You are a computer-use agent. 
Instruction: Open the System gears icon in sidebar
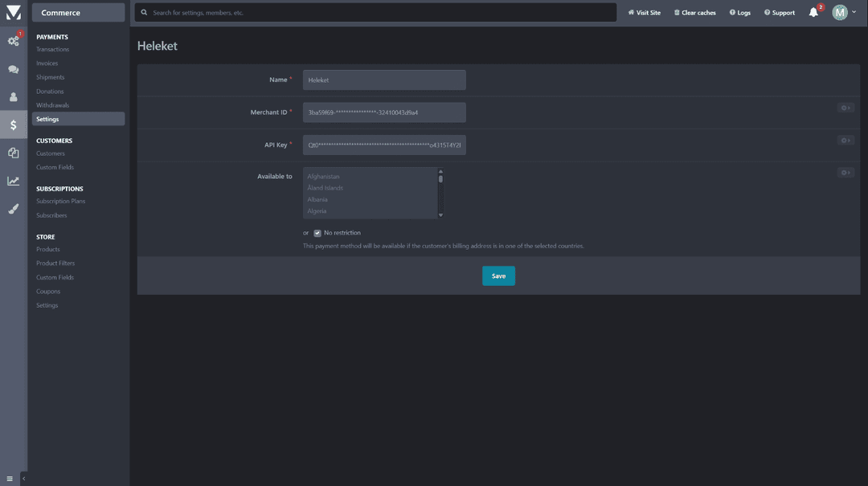(x=14, y=41)
